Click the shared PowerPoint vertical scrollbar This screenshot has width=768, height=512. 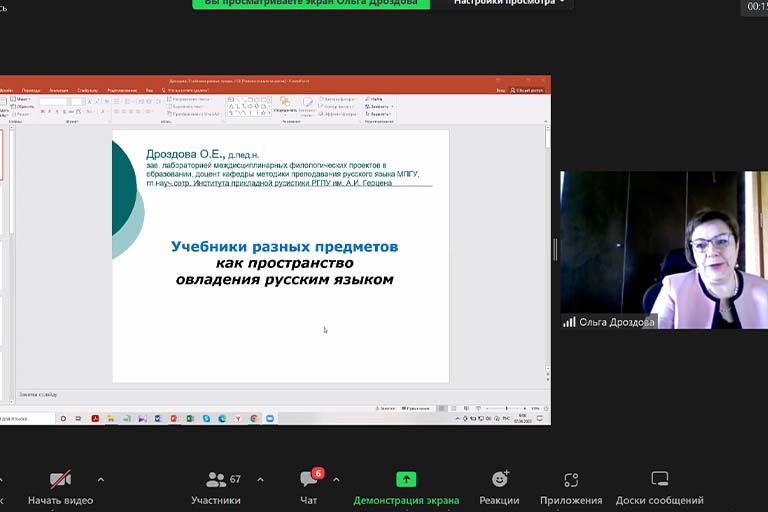point(547,250)
